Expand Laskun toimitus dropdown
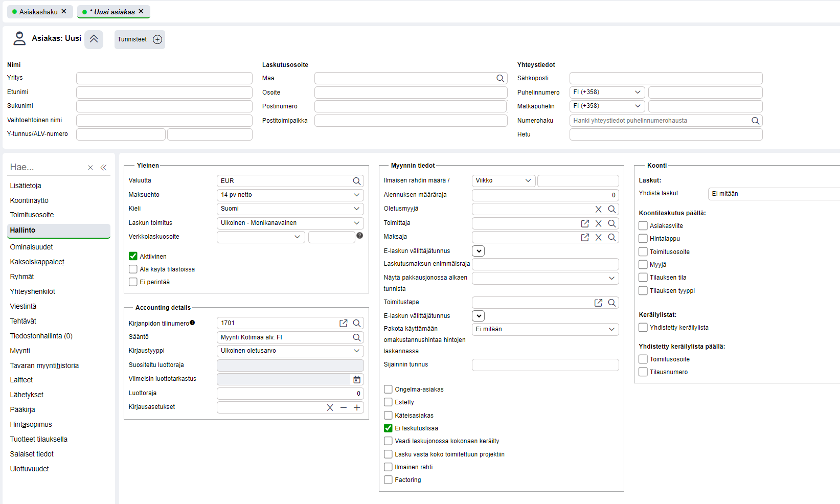The height and width of the screenshot is (504, 840). pos(290,223)
